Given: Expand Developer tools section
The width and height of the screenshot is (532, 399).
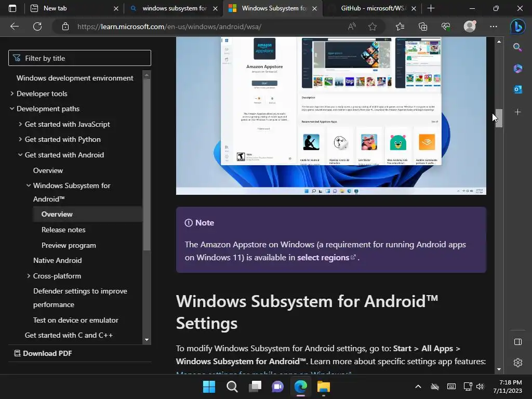Looking at the screenshot, I should (x=12, y=94).
